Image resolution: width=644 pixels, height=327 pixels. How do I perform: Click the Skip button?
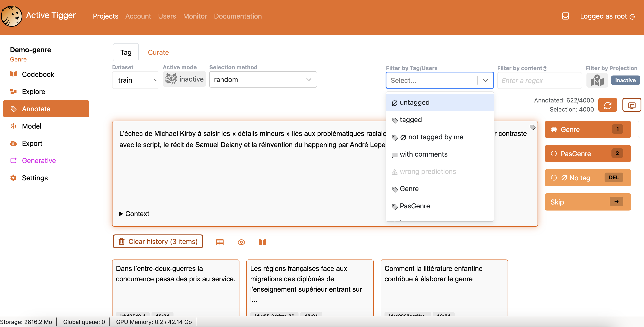tap(588, 202)
